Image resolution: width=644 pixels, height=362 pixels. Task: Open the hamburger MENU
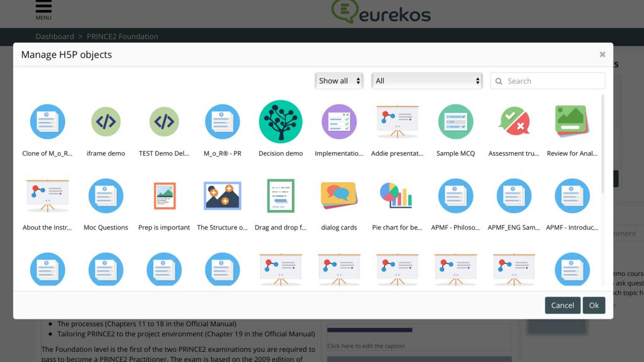point(43,9)
